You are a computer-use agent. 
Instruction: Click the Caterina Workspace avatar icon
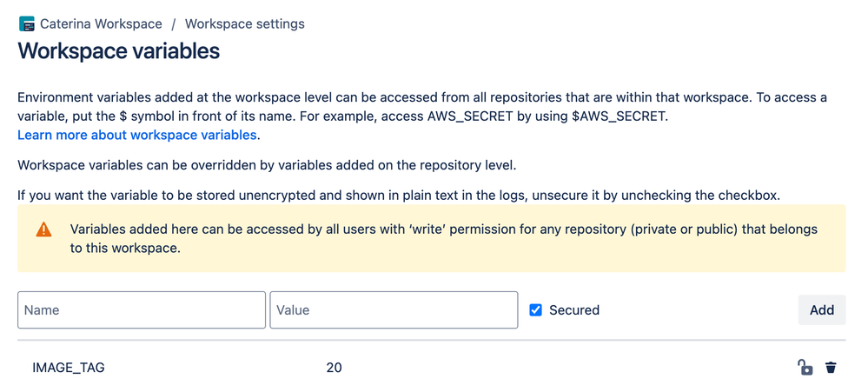click(27, 24)
